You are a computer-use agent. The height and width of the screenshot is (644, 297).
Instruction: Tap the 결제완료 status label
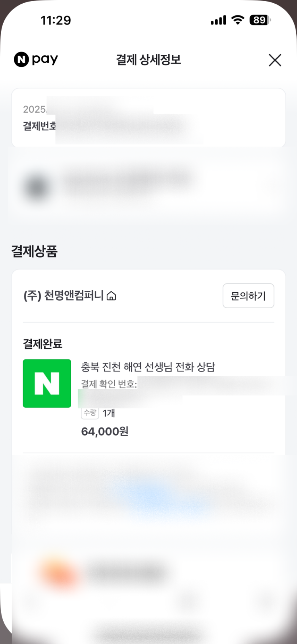pos(42,344)
